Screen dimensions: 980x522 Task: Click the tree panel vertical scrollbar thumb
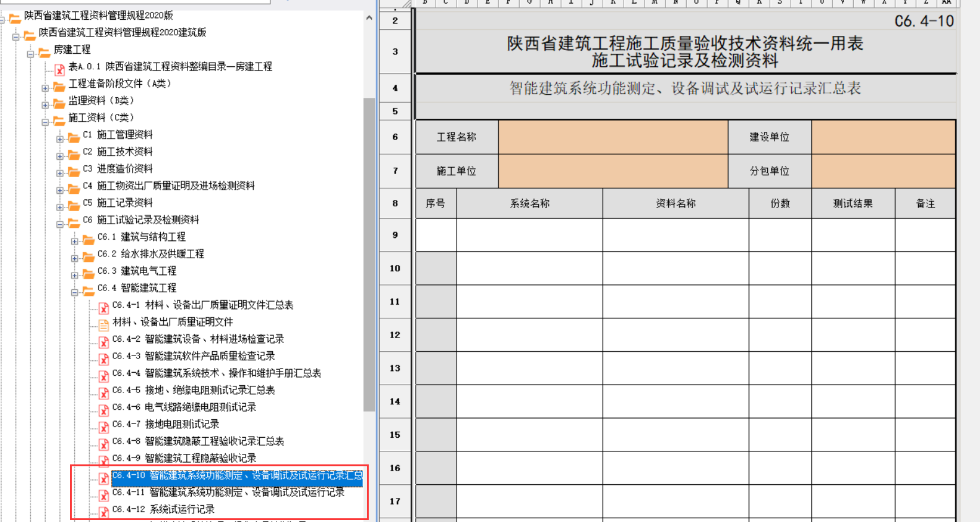[x=369, y=254]
